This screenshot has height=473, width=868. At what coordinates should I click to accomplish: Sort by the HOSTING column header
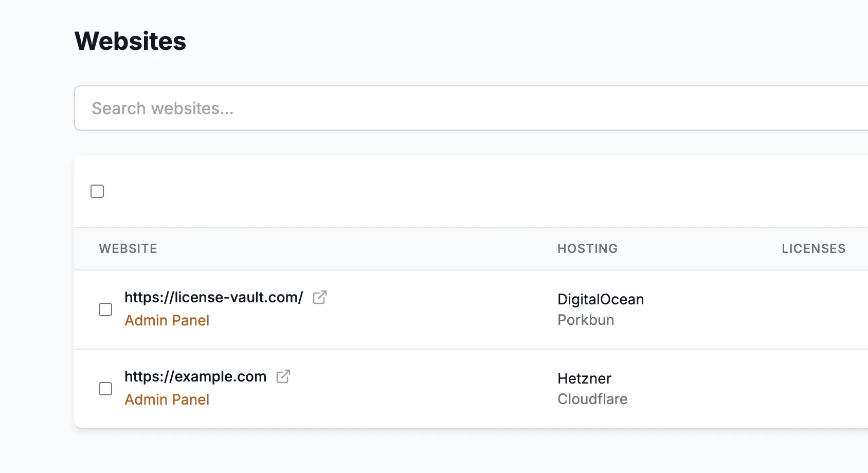(587, 249)
